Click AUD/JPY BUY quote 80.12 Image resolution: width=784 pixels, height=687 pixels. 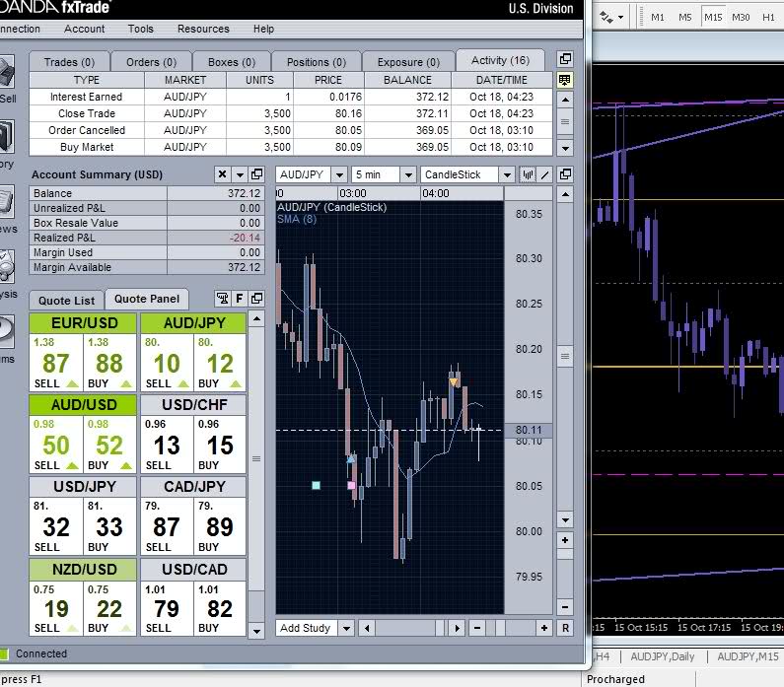pyautogui.click(x=220, y=363)
